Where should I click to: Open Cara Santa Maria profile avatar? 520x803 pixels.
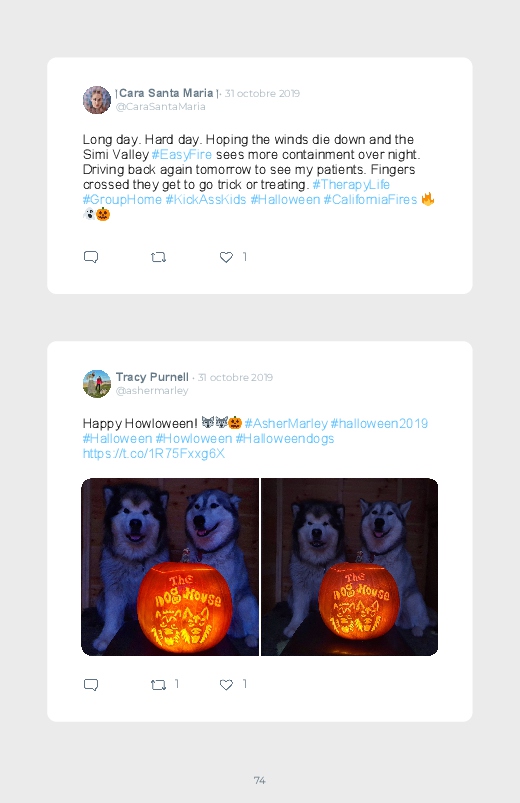[x=97, y=100]
